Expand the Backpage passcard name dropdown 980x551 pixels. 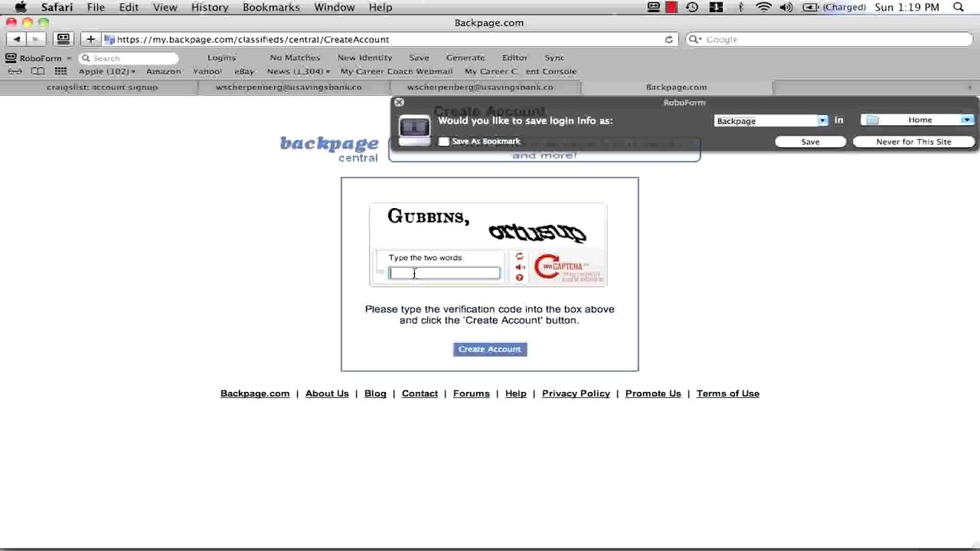[822, 121]
